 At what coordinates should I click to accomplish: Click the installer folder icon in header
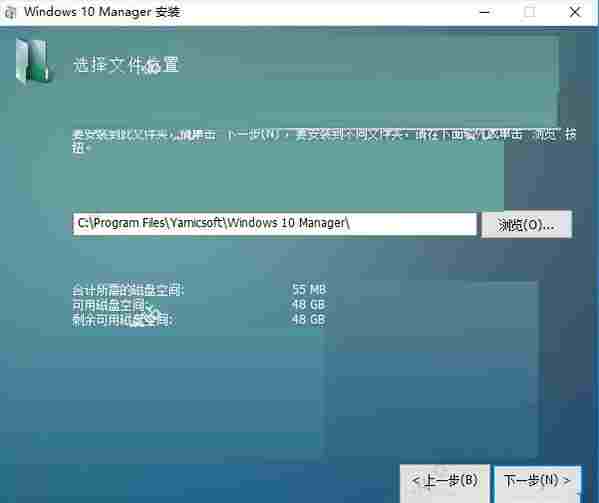click(33, 61)
